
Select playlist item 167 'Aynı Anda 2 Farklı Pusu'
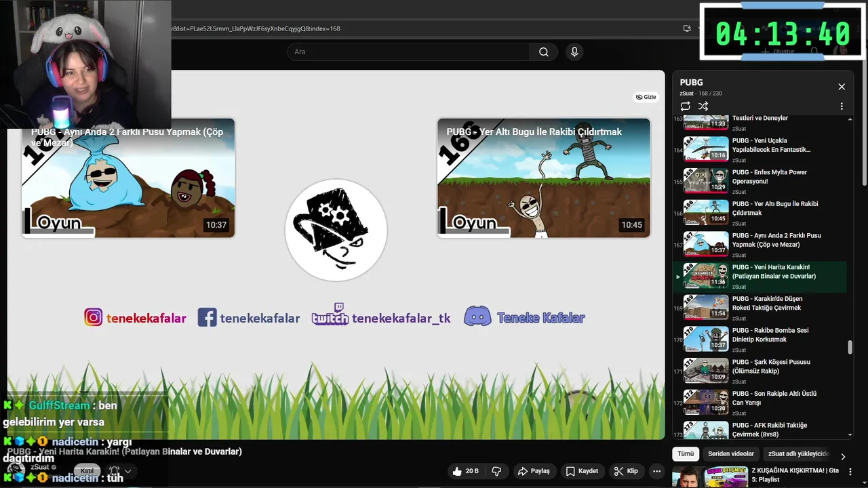coord(759,245)
